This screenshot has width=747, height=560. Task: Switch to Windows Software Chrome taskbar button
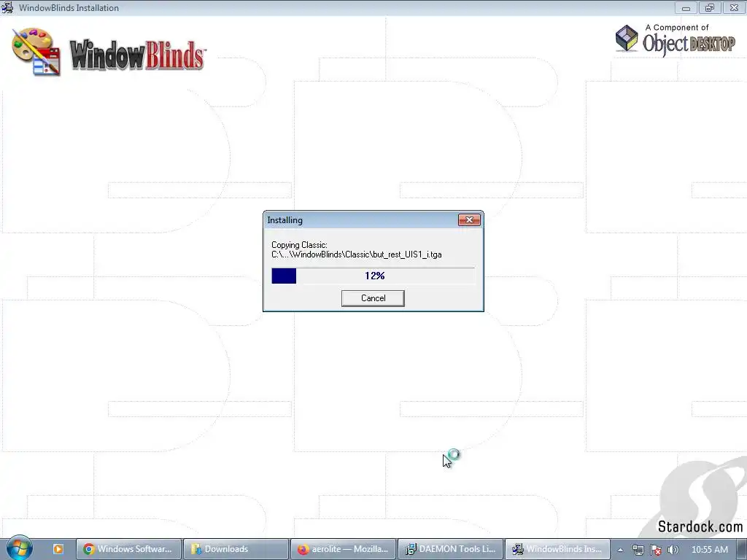(x=128, y=549)
